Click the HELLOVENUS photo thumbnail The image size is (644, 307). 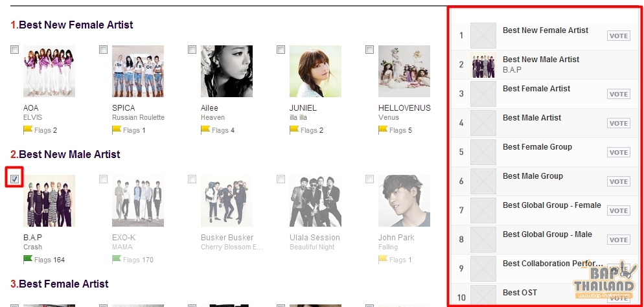404,71
